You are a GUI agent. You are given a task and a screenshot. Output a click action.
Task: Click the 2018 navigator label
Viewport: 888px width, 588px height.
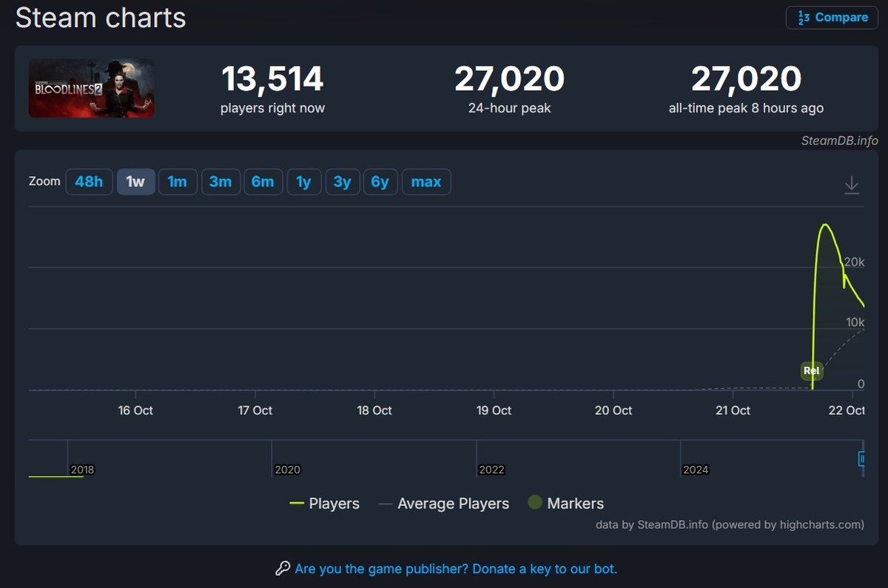tap(82, 470)
